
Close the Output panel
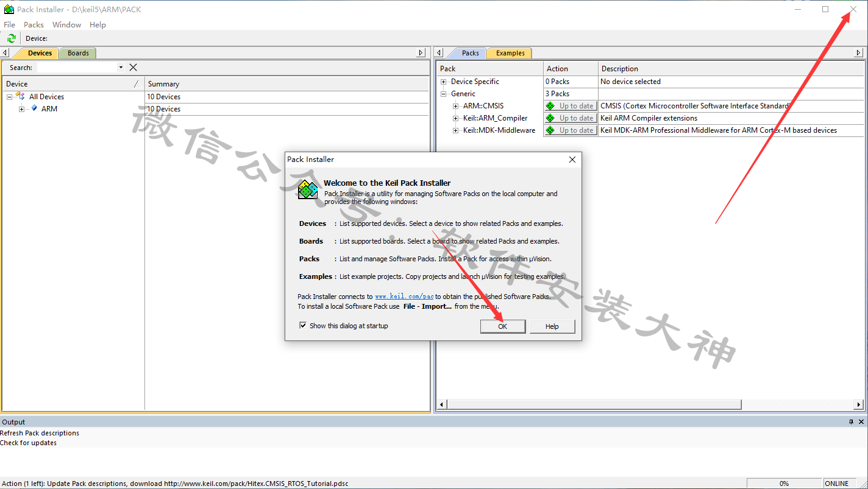(x=861, y=422)
